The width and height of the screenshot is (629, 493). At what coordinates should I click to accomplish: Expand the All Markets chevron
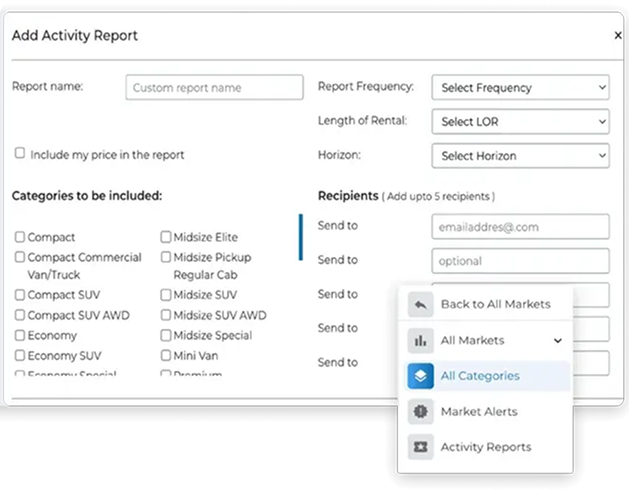pyautogui.click(x=558, y=341)
